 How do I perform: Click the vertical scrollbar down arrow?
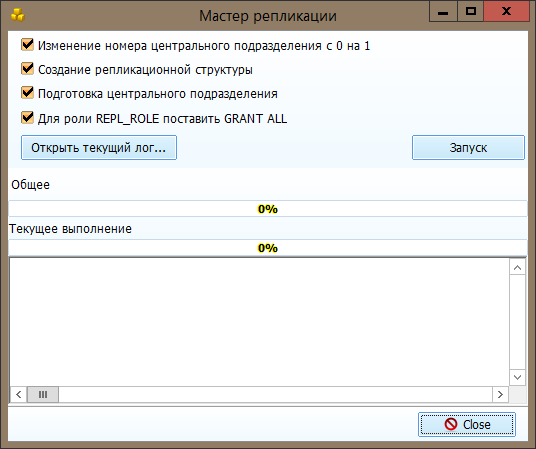coord(518,378)
